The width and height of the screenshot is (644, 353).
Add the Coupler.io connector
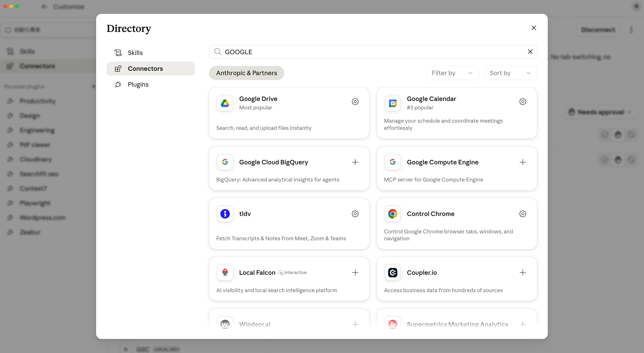523,272
